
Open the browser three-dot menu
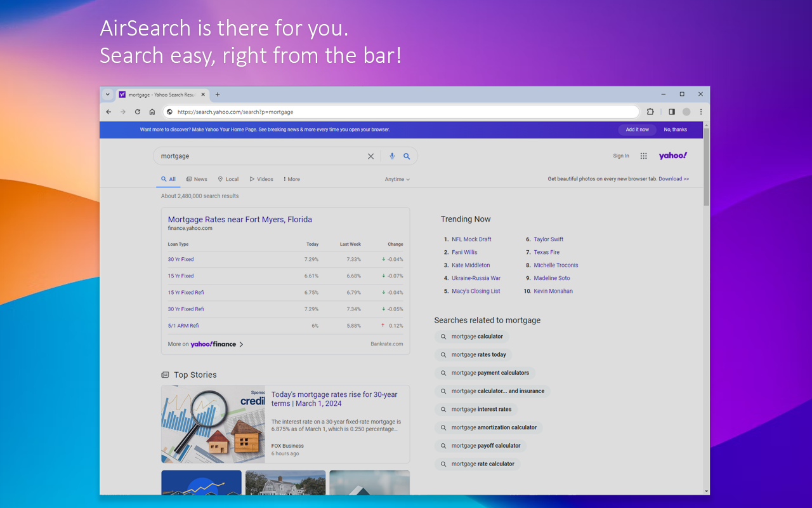click(701, 112)
